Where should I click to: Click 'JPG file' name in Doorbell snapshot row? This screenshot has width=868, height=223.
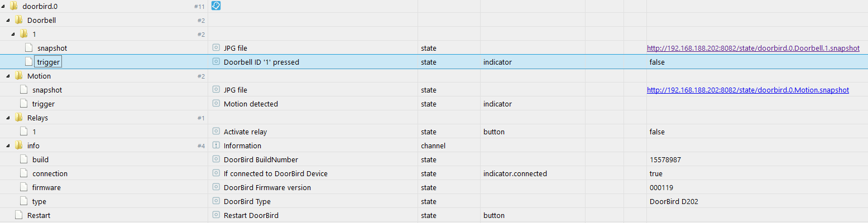[236, 49]
